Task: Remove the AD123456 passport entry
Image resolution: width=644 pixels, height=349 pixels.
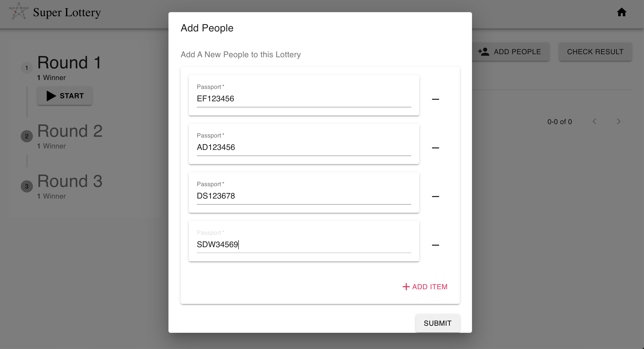Action: 435,148
